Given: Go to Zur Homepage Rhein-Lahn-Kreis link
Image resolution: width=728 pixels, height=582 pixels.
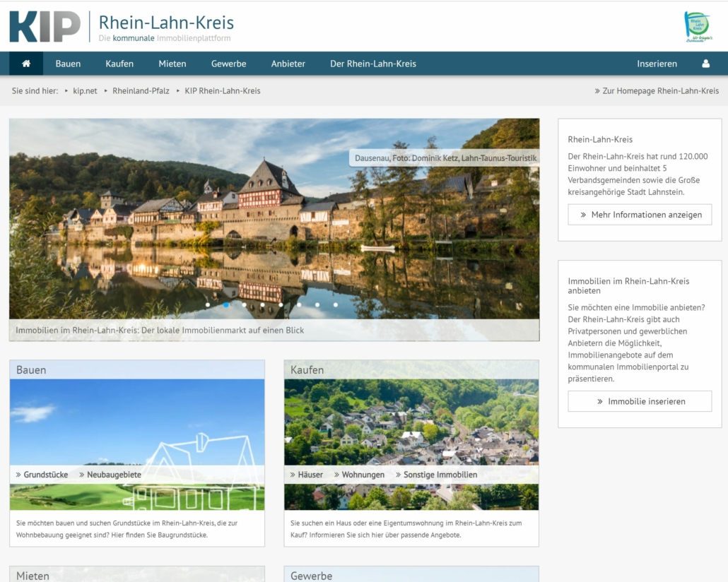Looking at the screenshot, I should 657,91.
